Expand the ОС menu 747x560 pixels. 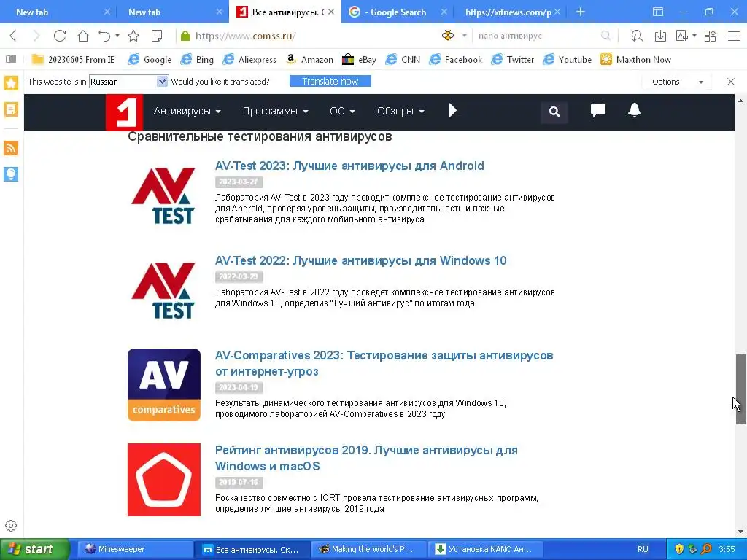point(342,111)
